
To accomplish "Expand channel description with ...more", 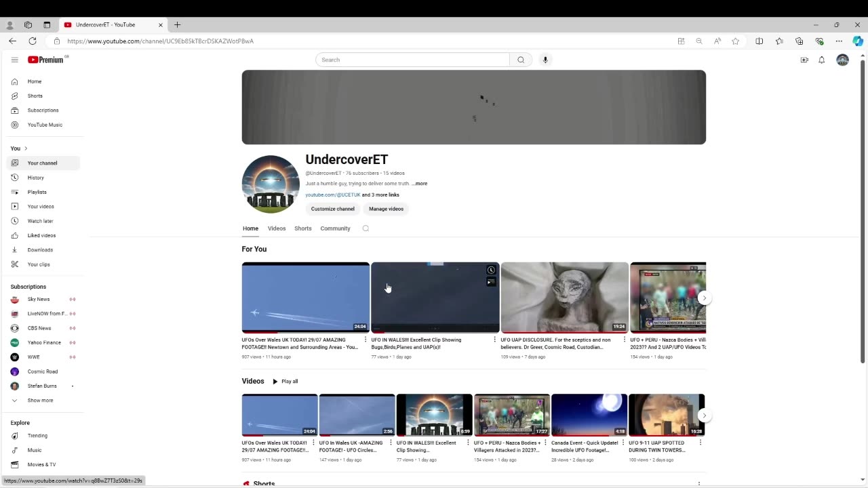I will [420, 184].
